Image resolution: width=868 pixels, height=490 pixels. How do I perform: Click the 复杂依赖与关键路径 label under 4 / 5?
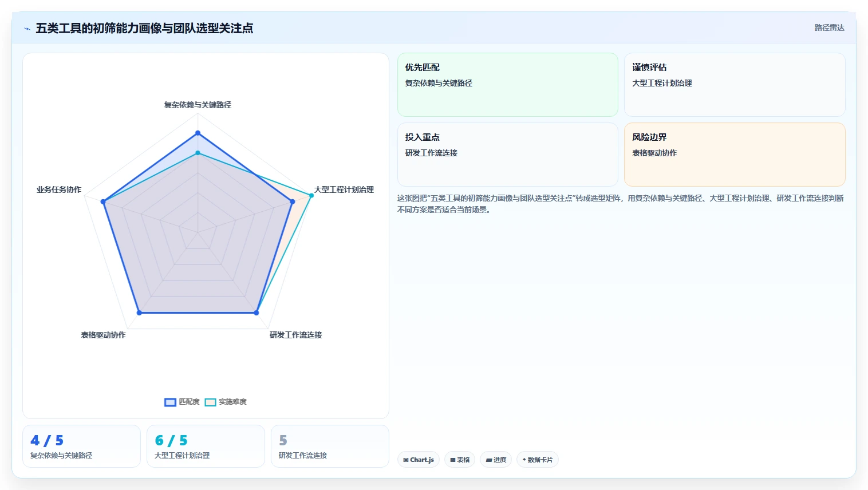(61, 456)
